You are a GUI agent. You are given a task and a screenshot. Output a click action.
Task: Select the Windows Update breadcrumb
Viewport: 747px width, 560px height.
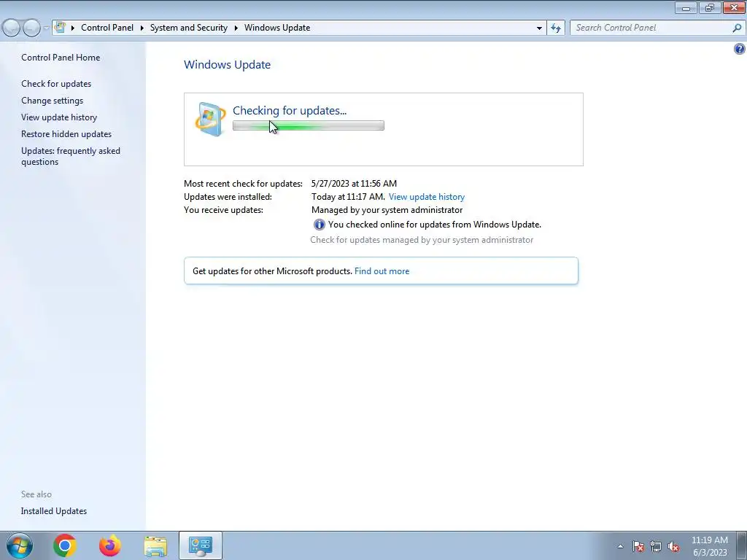[x=277, y=28]
